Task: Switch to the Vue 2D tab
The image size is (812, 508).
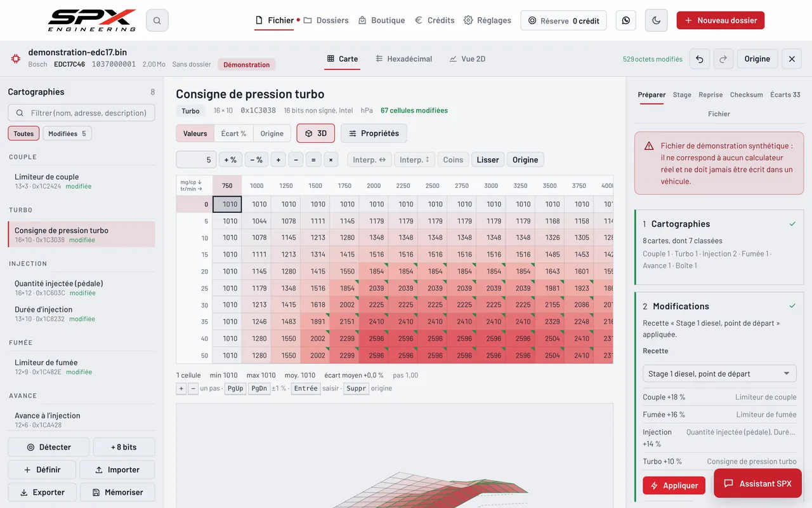Action: [x=467, y=59]
